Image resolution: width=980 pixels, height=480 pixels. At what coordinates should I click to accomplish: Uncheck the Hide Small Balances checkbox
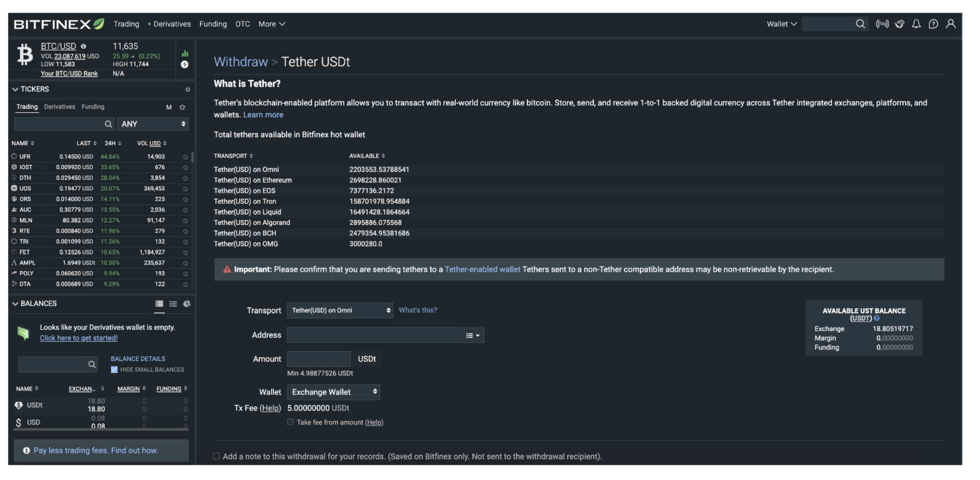[114, 370]
